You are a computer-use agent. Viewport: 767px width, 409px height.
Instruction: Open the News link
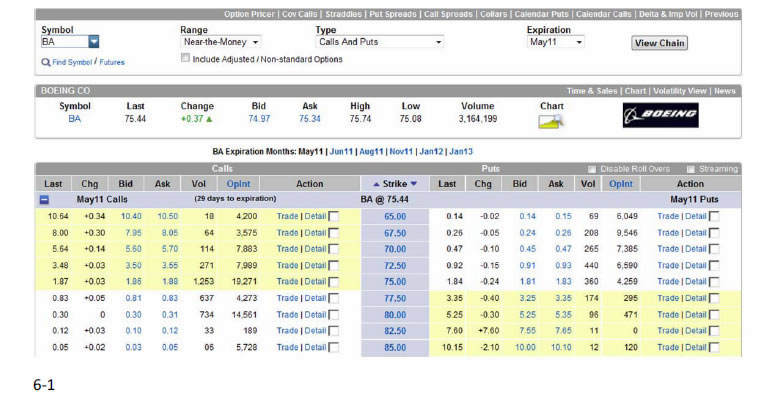coord(724,91)
